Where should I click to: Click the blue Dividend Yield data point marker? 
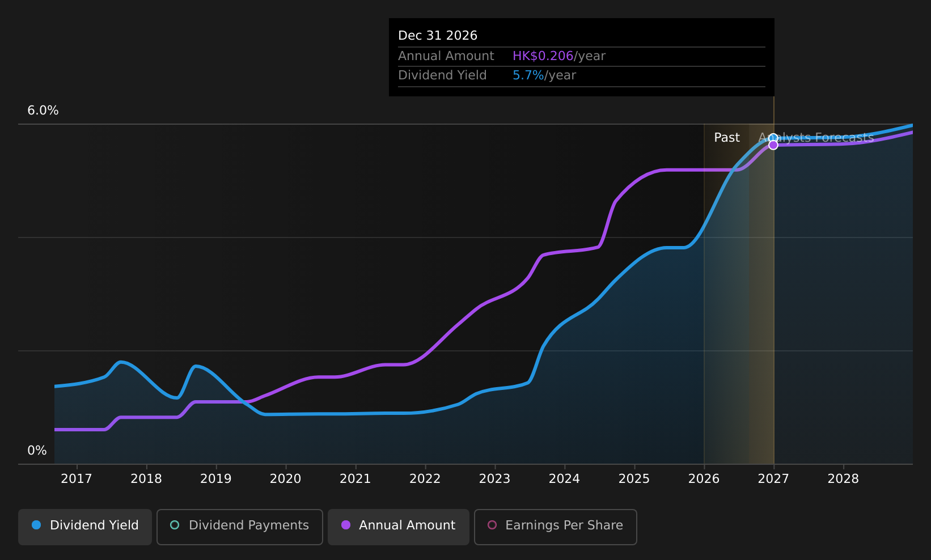point(773,138)
